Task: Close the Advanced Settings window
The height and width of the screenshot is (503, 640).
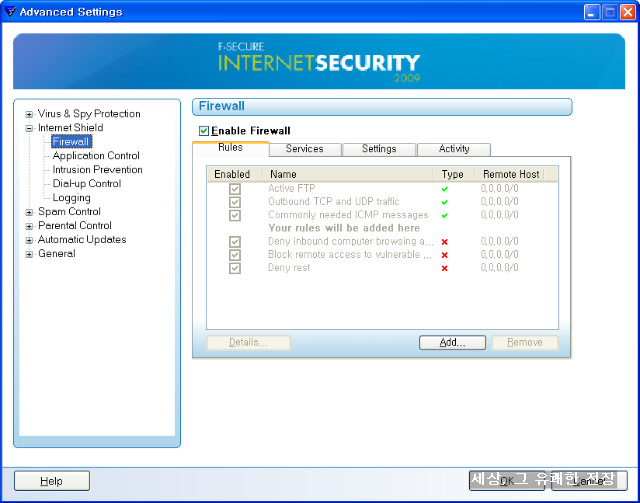Action: [628, 12]
